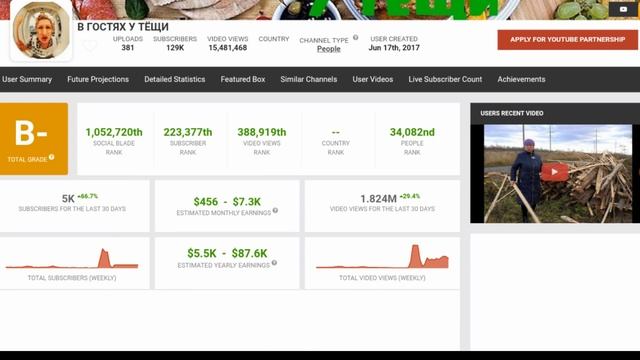Open the User Summary tab
Image resolution: width=640 pixels, height=360 pixels.
(27, 79)
